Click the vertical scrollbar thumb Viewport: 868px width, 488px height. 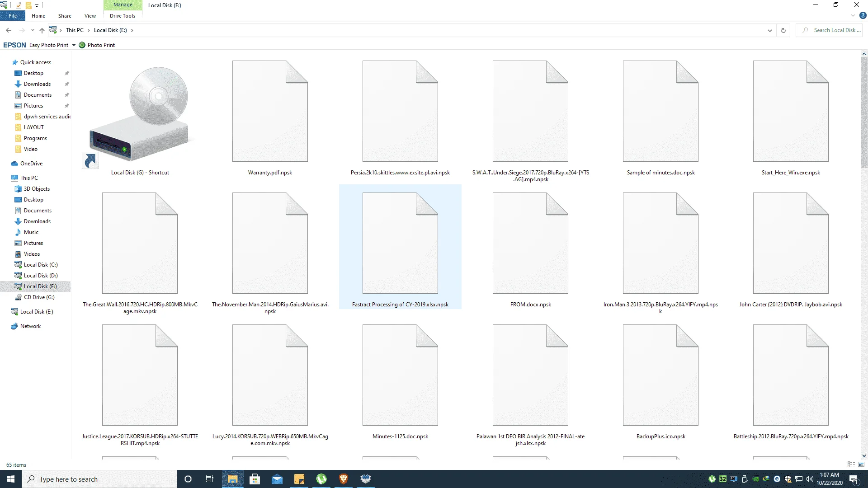coord(864,112)
